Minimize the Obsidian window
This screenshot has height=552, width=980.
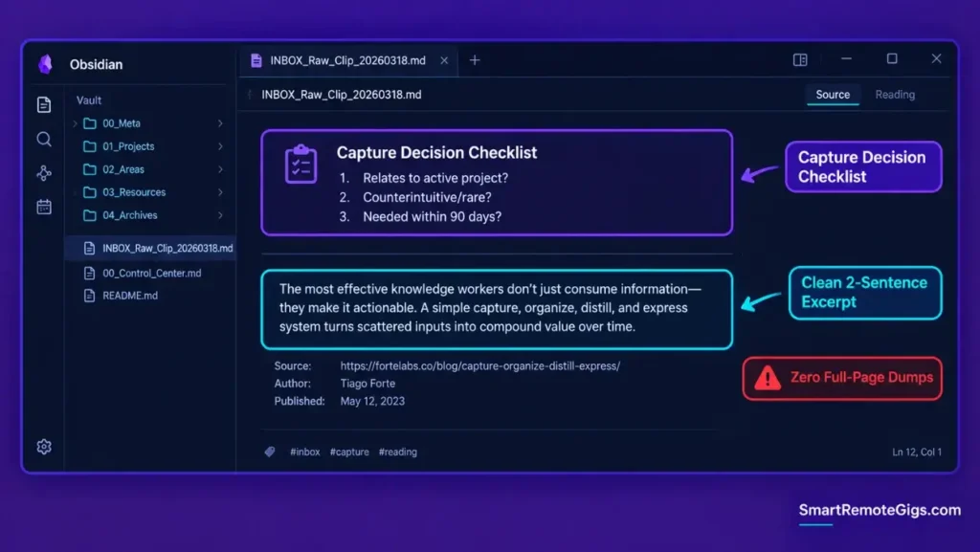[846, 58]
